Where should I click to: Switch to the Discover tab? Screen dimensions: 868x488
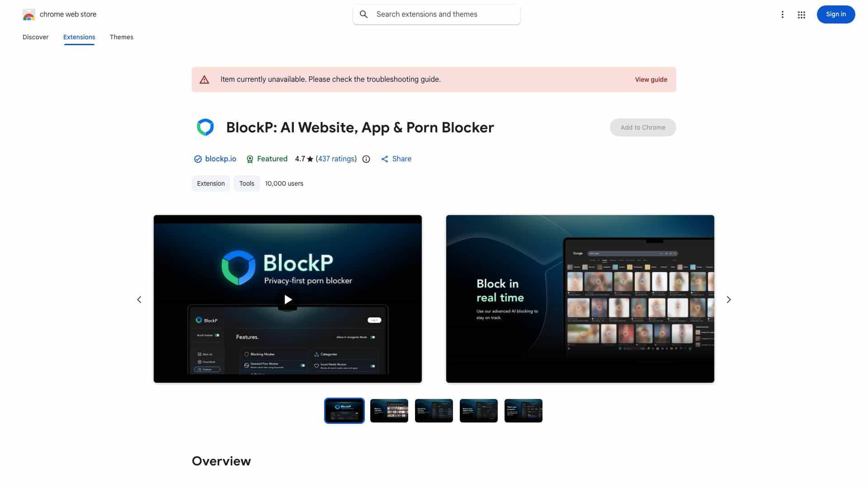click(35, 37)
